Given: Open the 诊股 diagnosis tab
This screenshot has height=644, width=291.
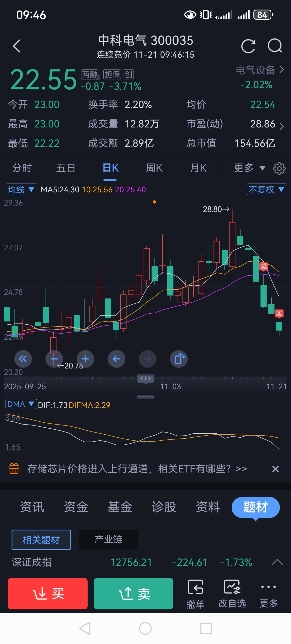Looking at the screenshot, I should [x=164, y=507].
